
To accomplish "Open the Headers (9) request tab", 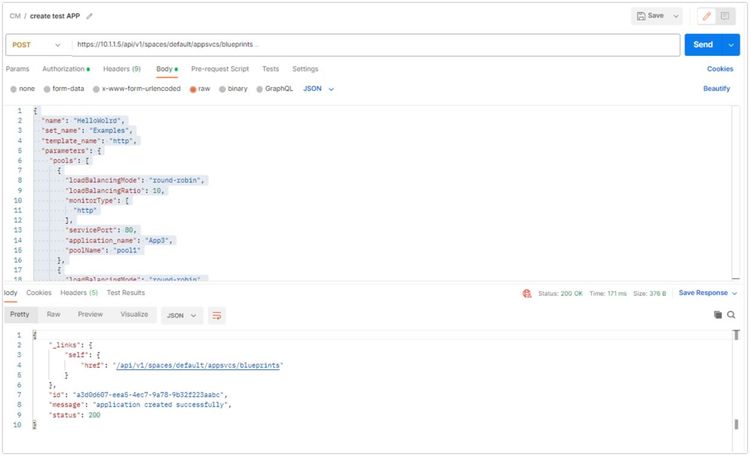I will (122, 69).
